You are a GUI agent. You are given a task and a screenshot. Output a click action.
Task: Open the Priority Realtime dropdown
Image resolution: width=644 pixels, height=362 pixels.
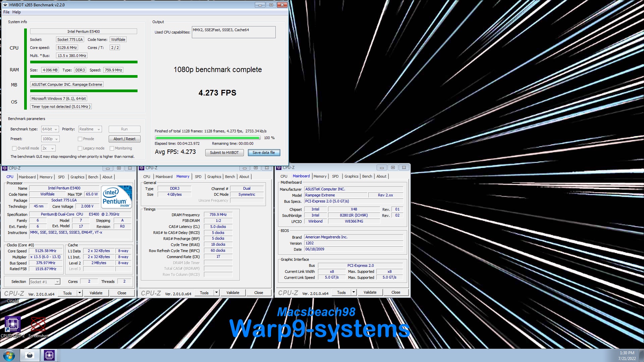pyautogui.click(x=90, y=129)
